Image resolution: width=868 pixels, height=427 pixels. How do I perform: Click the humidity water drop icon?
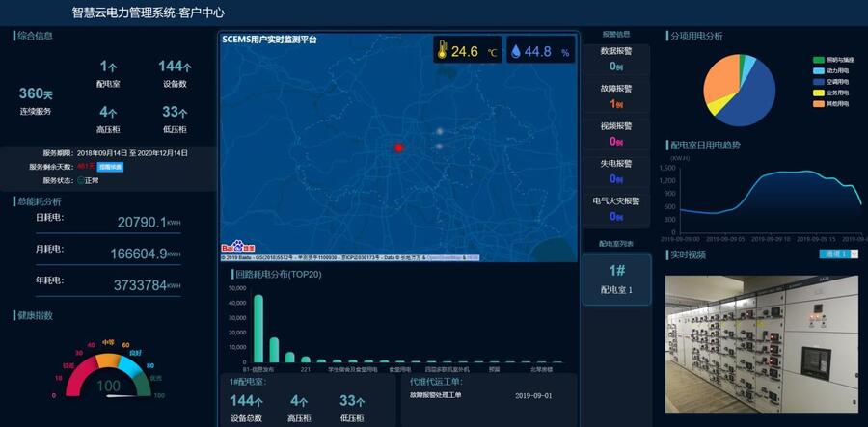(x=515, y=51)
